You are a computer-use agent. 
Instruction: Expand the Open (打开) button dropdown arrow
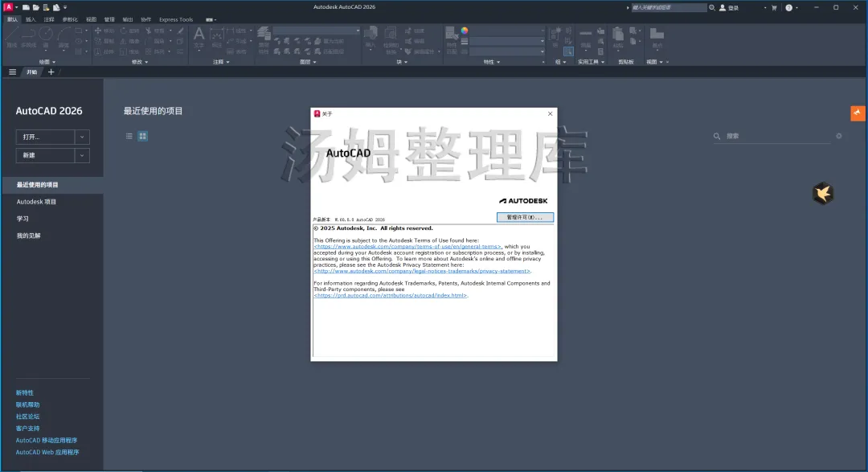[82, 137]
